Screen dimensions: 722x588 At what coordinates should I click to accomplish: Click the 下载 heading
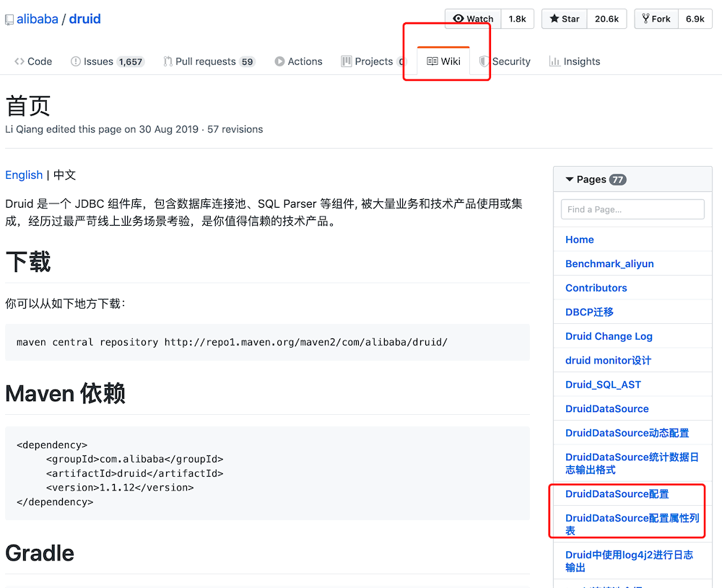(x=27, y=261)
